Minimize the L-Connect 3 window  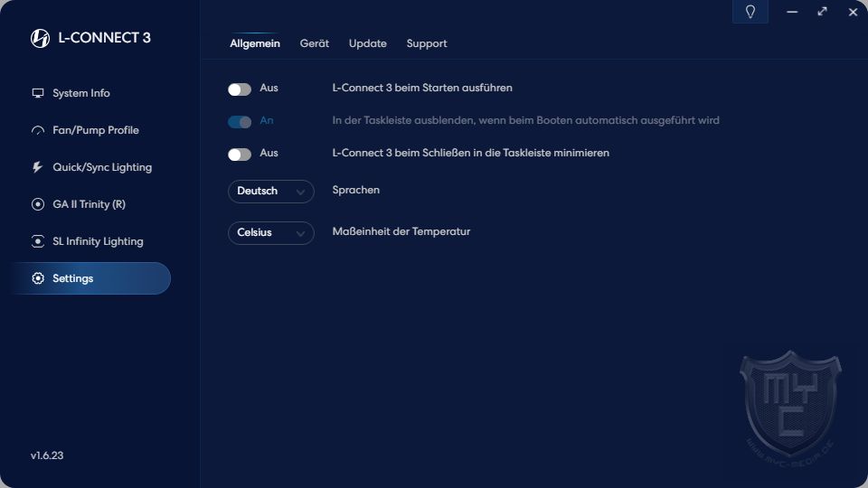(792, 12)
